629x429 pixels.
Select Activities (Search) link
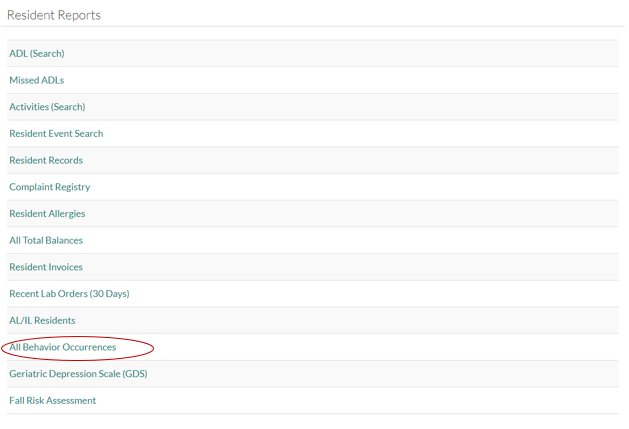(x=47, y=107)
